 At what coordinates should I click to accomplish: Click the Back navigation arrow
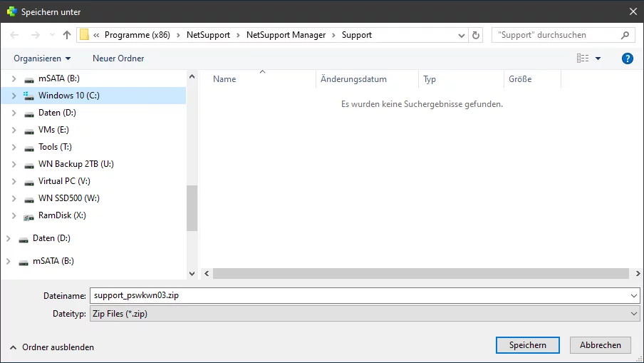tap(14, 35)
